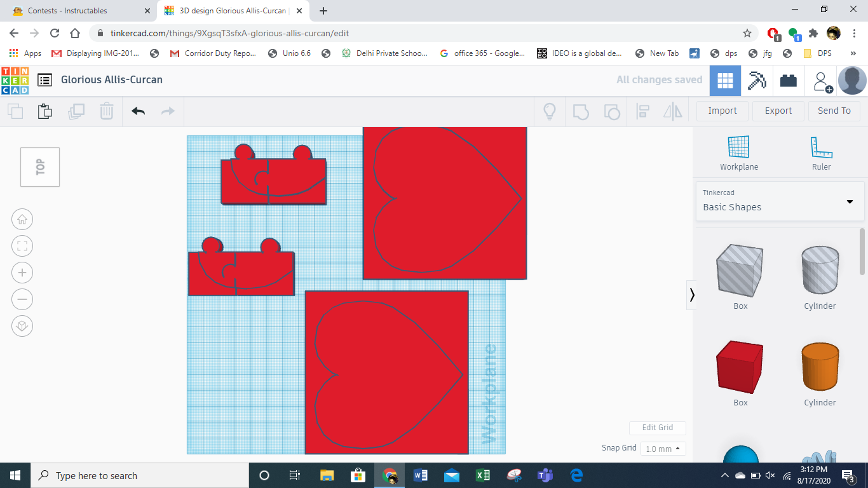This screenshot has width=868, height=488.
Task: Click the TOP face of the view cube
Action: tap(40, 167)
